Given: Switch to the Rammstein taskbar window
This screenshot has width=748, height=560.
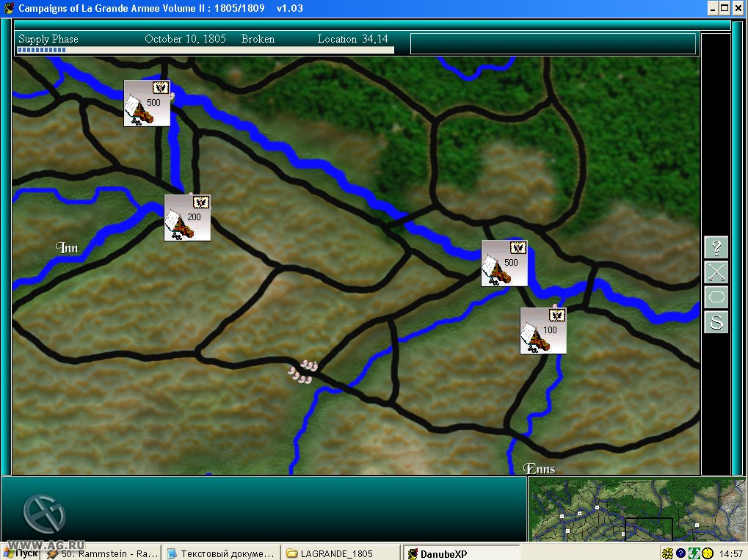Looking at the screenshot, I should pos(102,553).
